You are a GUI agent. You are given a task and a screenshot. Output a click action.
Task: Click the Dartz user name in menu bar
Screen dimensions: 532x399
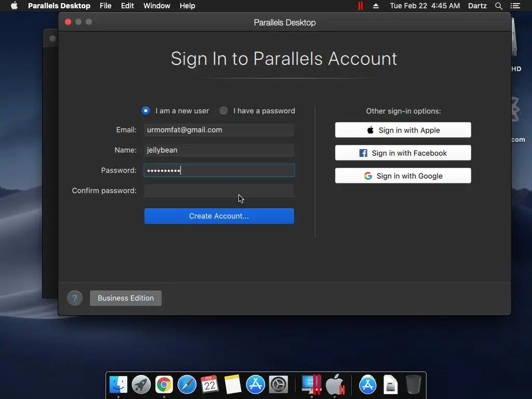click(x=477, y=6)
